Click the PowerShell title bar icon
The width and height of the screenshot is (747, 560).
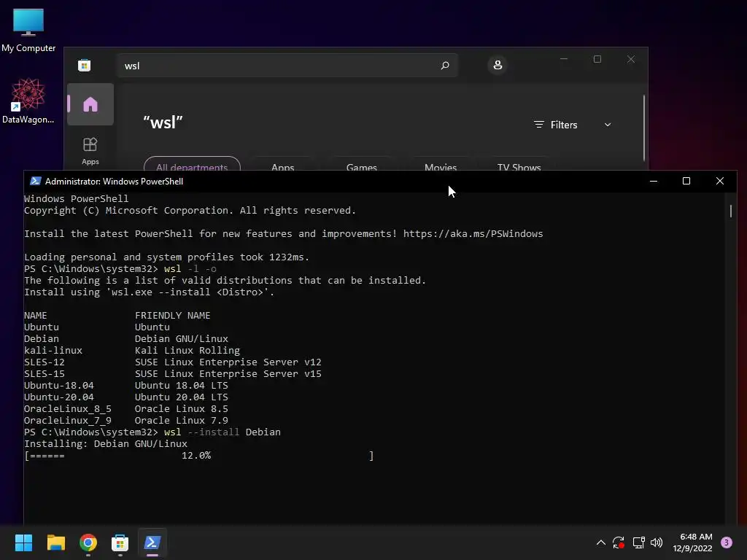point(35,181)
